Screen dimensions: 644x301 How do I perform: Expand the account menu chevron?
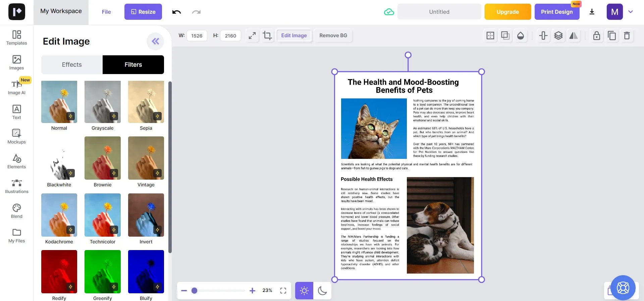coord(631,12)
